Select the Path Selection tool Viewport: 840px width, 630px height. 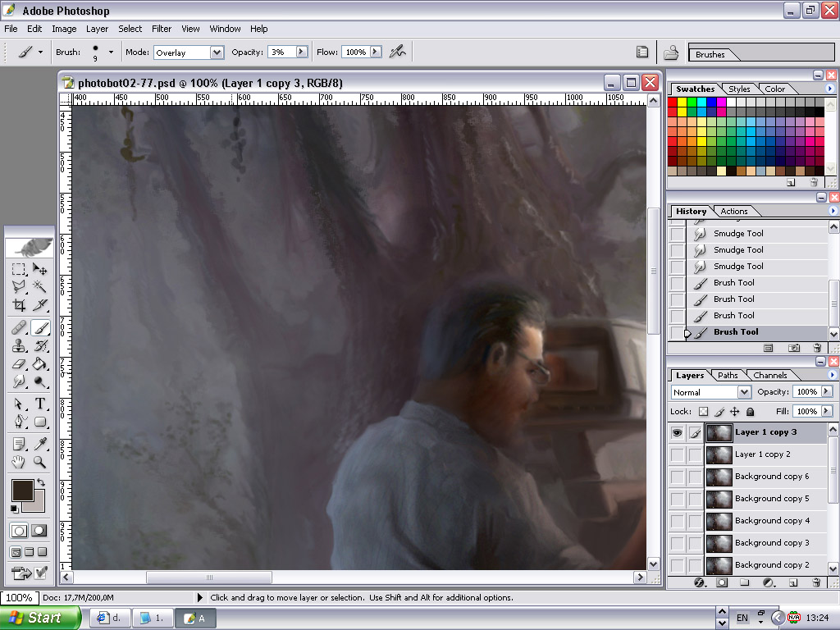(19, 404)
